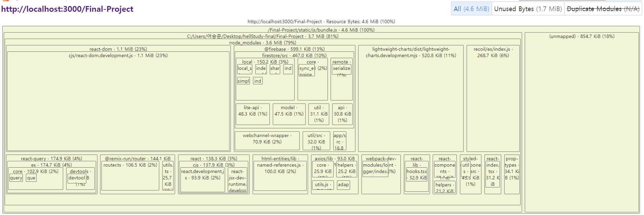Screen dimensions: 644x215
Task: Select the recoil/es/index.js block
Action: (x=493, y=98)
